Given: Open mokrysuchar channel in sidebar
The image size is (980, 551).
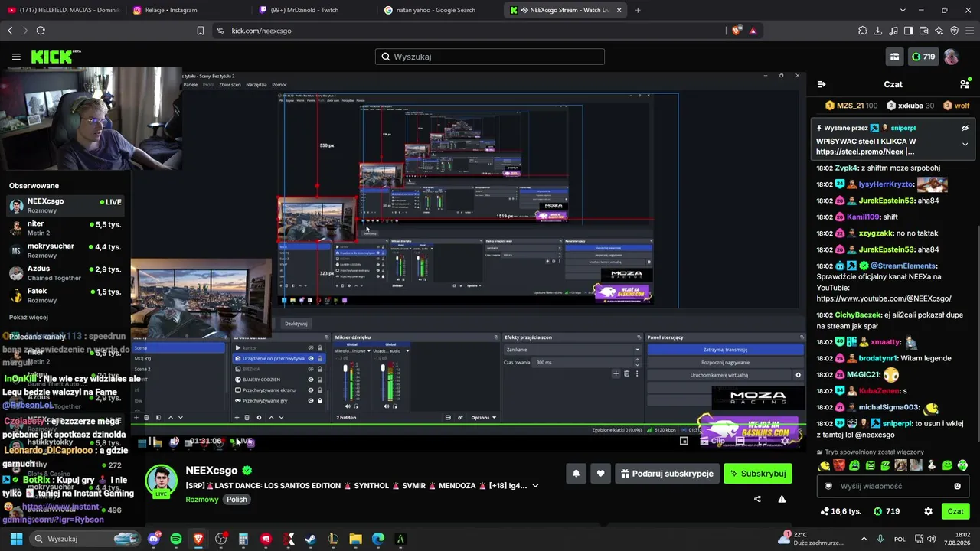Looking at the screenshot, I should pos(65,250).
